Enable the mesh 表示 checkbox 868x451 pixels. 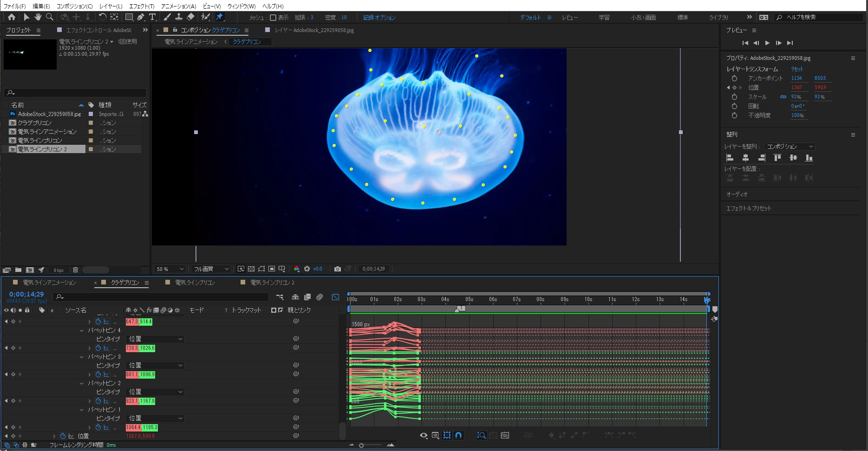273,18
